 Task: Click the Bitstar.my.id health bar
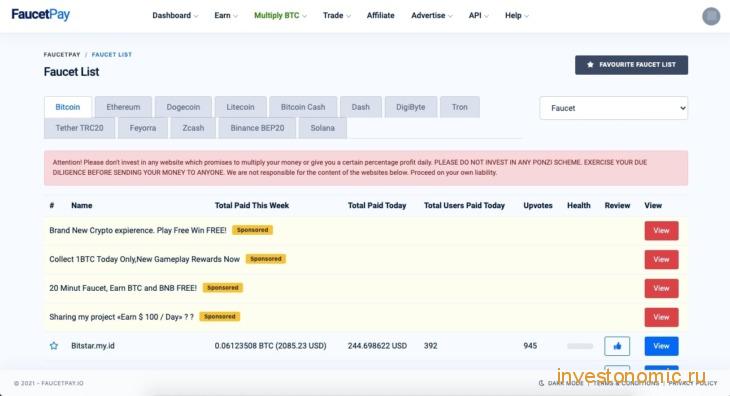[580, 346]
